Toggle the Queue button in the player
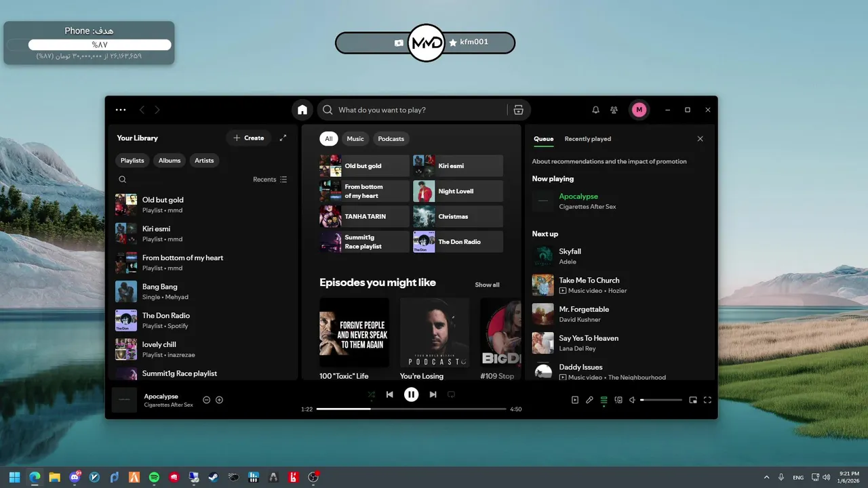This screenshot has height=488, width=868. coord(604,400)
